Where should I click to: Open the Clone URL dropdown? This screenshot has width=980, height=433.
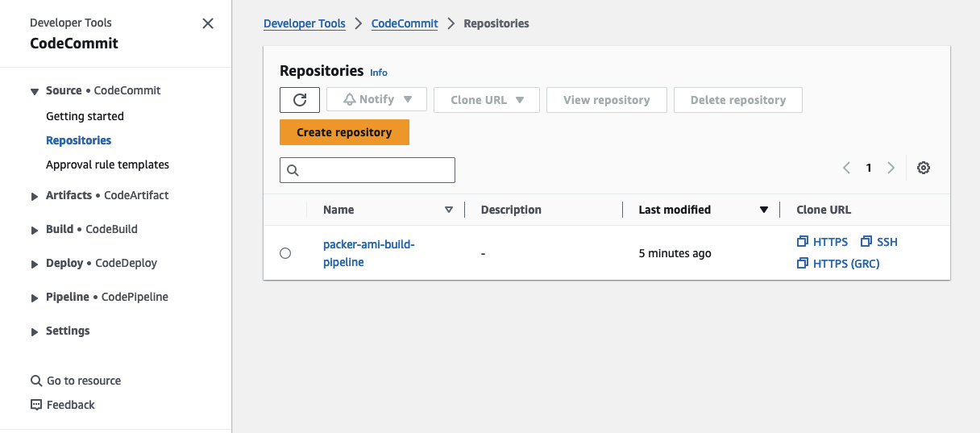[x=487, y=100]
